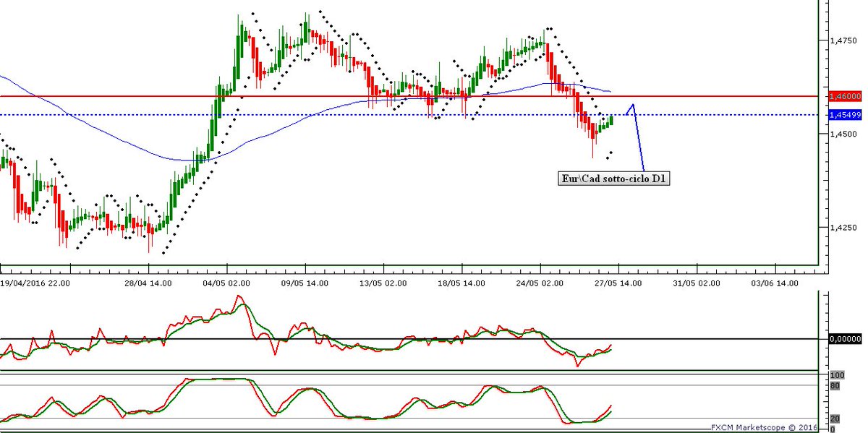
Task: Click the red 1,46000 price tag
Action: coord(845,95)
